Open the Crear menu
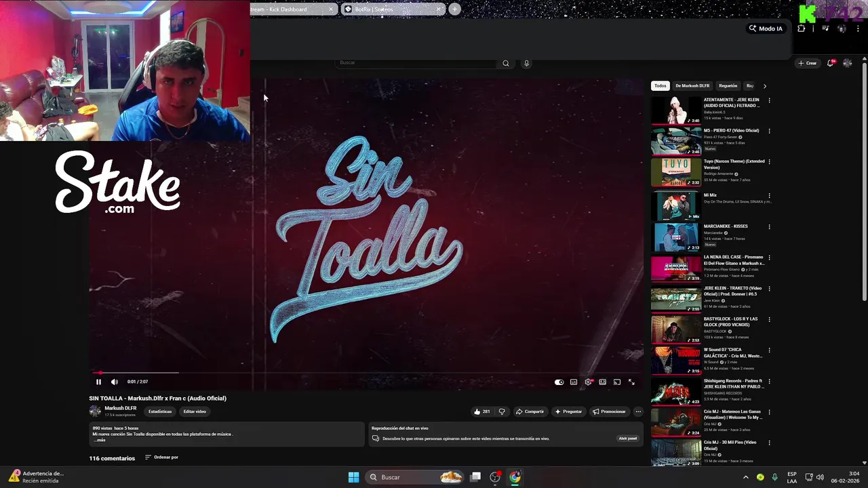868x488 pixels. 808,63
